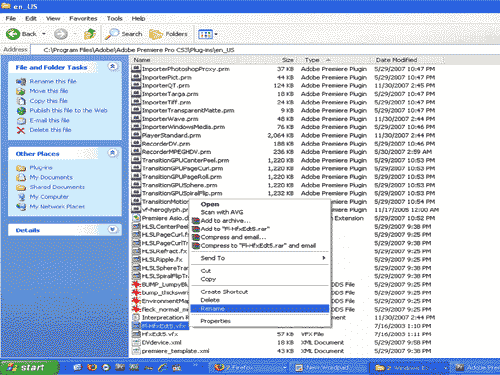Open the Send To submenu arrow
Image resolution: width=500 pixels, height=375 pixels.
(323, 258)
